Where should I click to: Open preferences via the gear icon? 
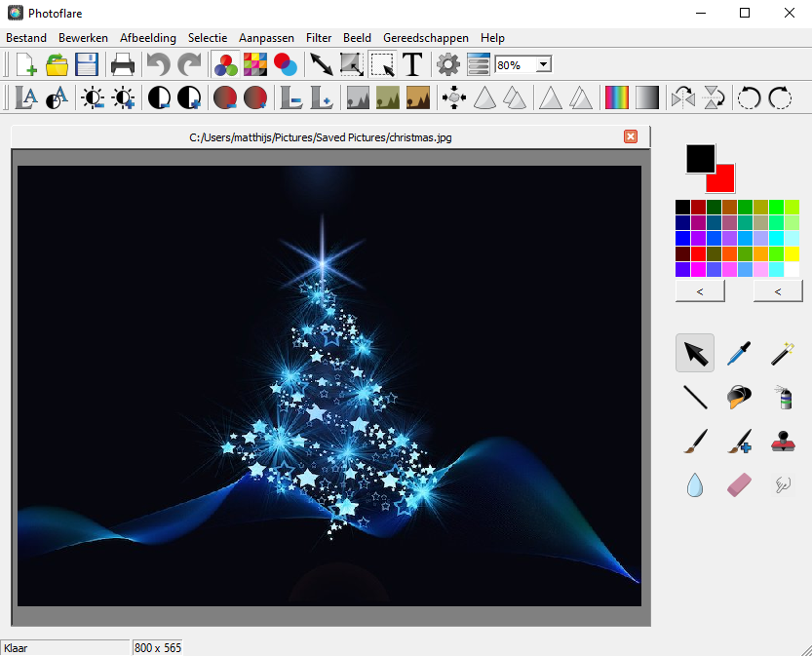(x=447, y=64)
